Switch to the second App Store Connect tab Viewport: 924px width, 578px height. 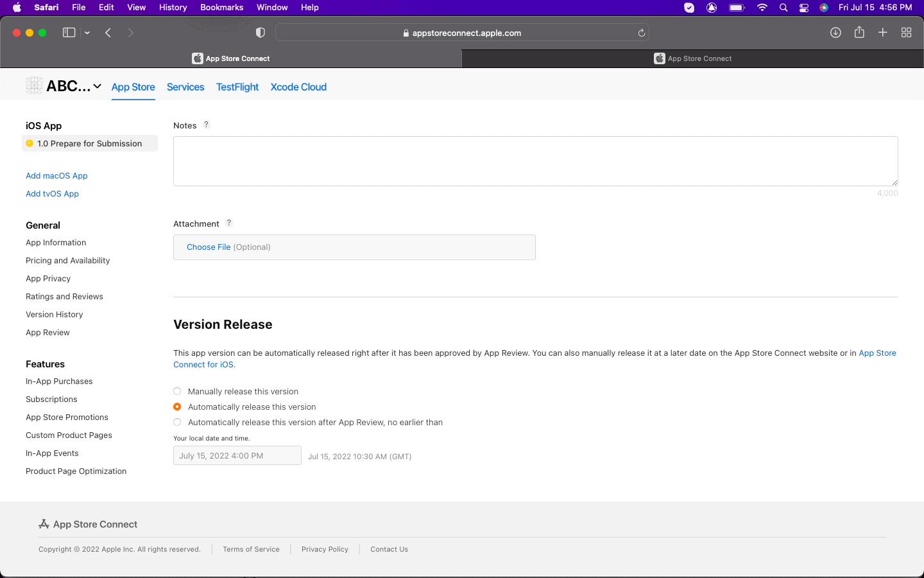point(693,58)
